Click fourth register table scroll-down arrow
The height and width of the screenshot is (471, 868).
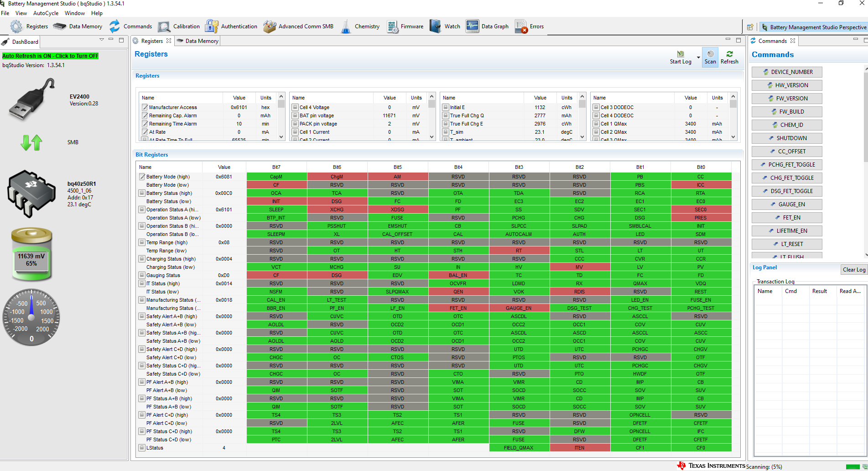pyautogui.click(x=733, y=136)
